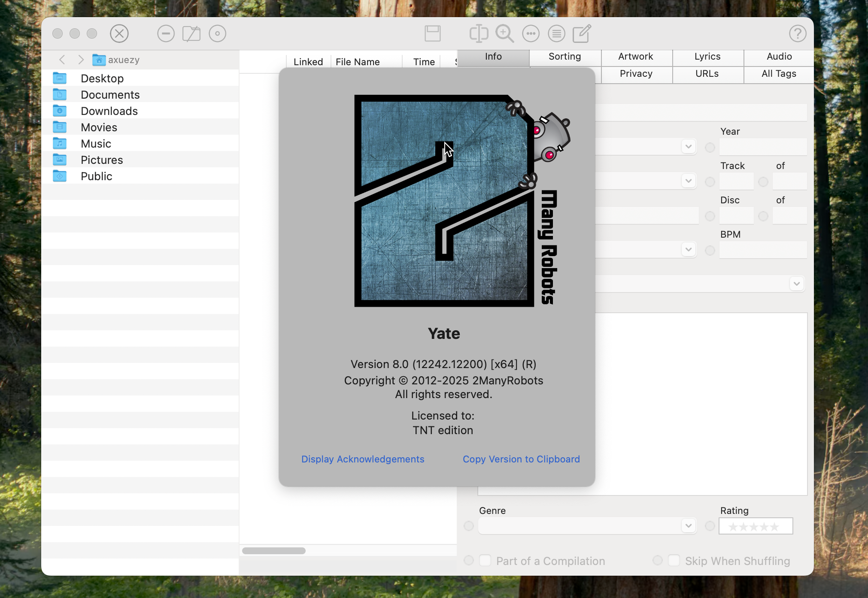Click the disc toolbar icon
This screenshot has height=598, width=868.
pyautogui.click(x=218, y=33)
